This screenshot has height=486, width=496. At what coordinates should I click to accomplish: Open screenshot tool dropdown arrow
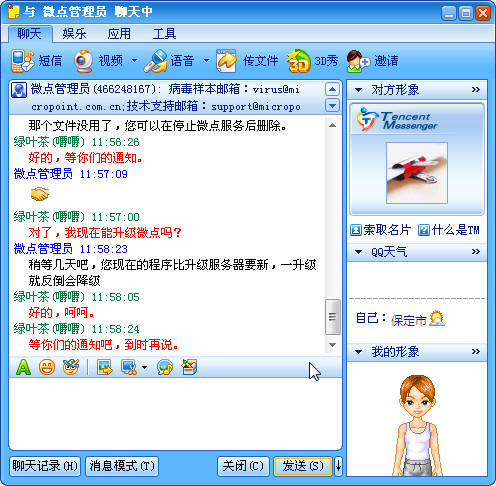pos(144,367)
